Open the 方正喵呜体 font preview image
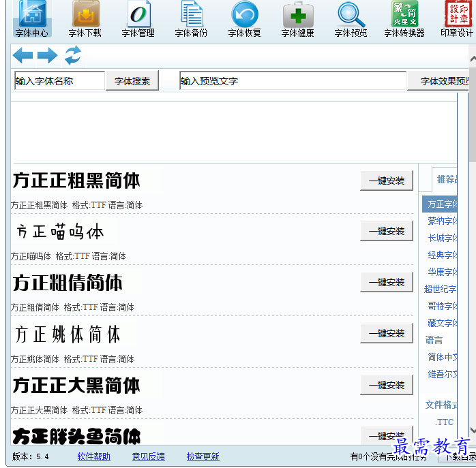The image size is (476, 468). coord(60,232)
